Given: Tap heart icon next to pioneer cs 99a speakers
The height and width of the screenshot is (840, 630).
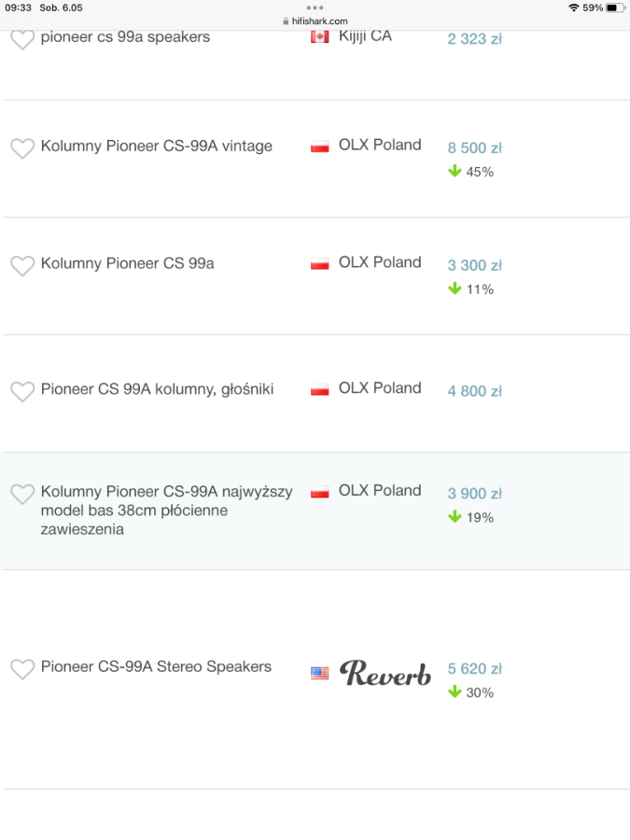Looking at the screenshot, I should tap(22, 40).
